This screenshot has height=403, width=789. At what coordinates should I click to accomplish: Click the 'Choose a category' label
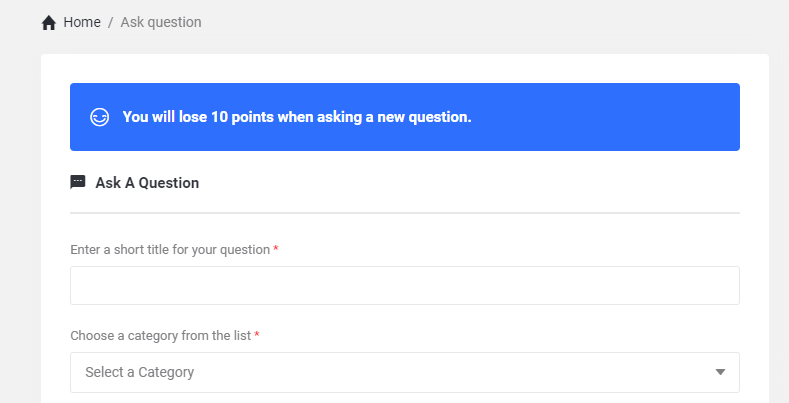click(x=160, y=335)
